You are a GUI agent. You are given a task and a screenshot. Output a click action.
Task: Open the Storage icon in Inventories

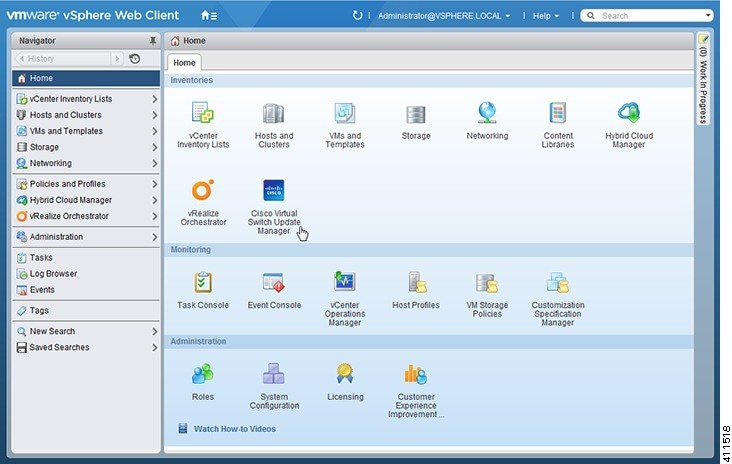coord(415,114)
